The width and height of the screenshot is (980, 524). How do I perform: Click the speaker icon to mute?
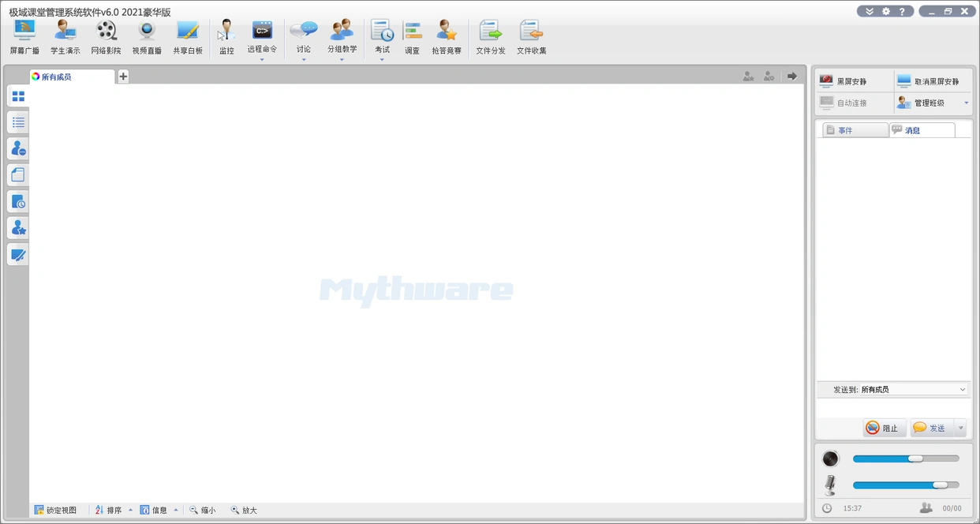tap(830, 458)
